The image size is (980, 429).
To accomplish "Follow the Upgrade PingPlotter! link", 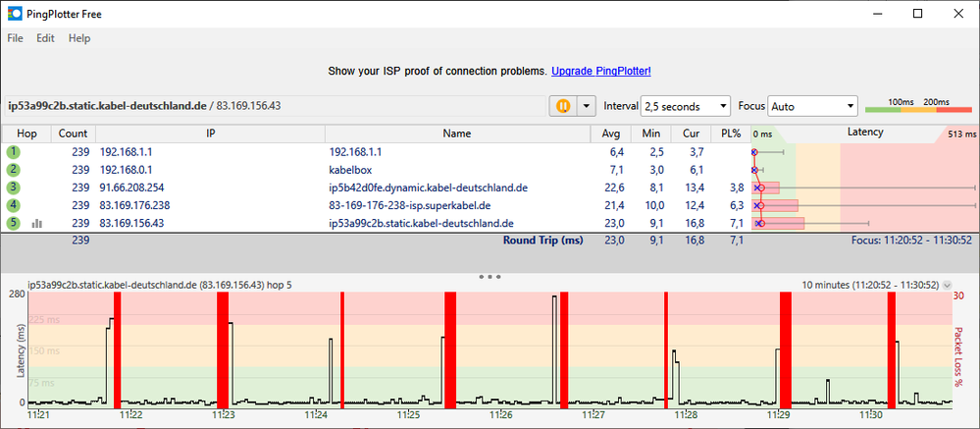I will [x=601, y=72].
